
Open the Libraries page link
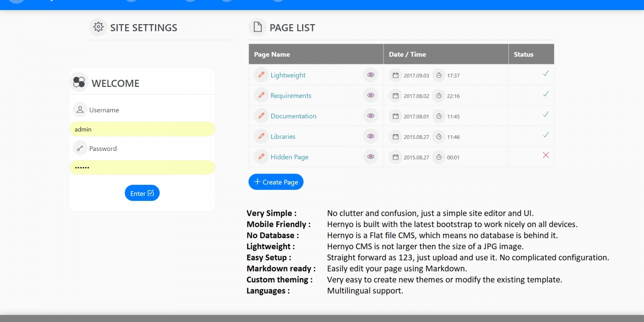coord(283,137)
